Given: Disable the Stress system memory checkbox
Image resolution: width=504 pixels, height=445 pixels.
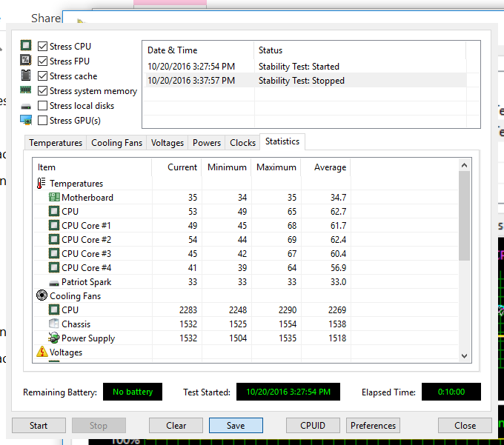Looking at the screenshot, I should pos(42,91).
